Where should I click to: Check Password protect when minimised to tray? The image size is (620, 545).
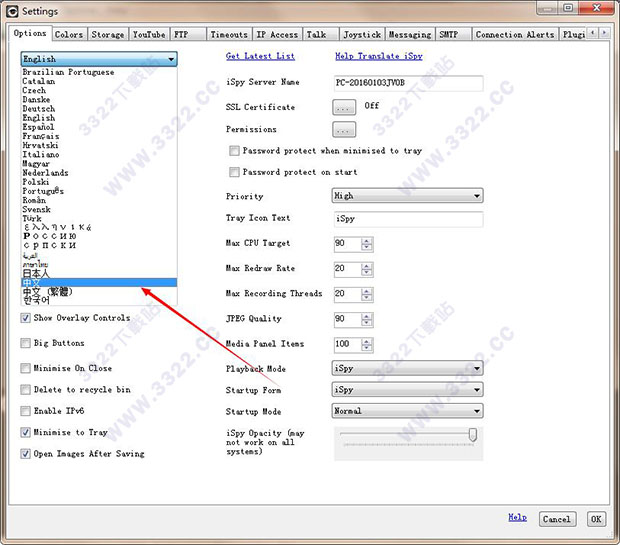[234, 151]
